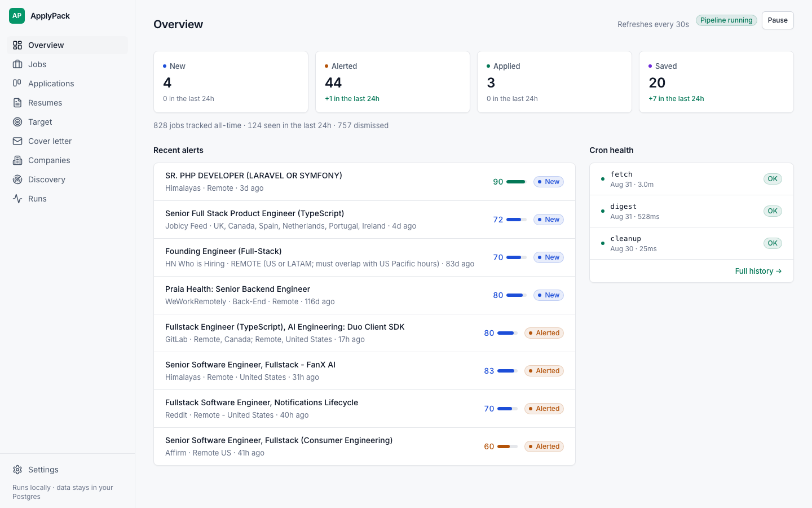Open GitLab Duo Client SDK job alert

[364, 333]
